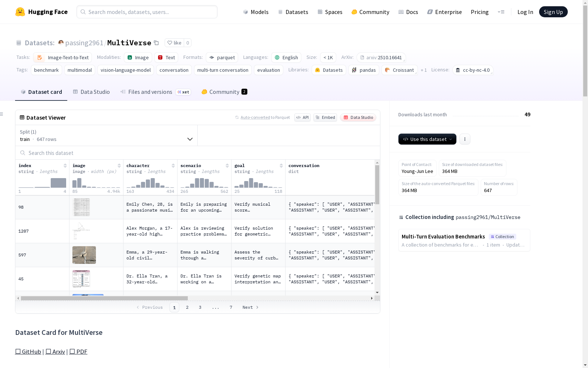
Task: Focus the Search this dataset field
Action: (198, 153)
